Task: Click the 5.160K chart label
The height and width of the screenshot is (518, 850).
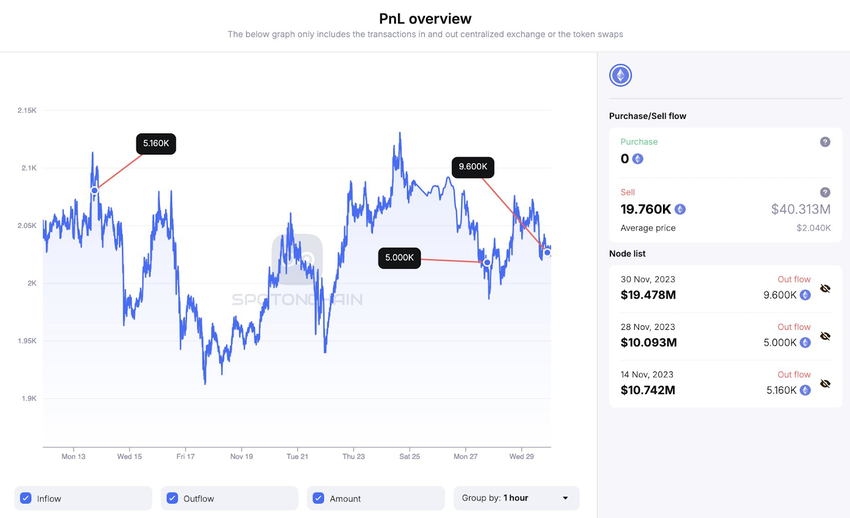Action: [x=157, y=144]
